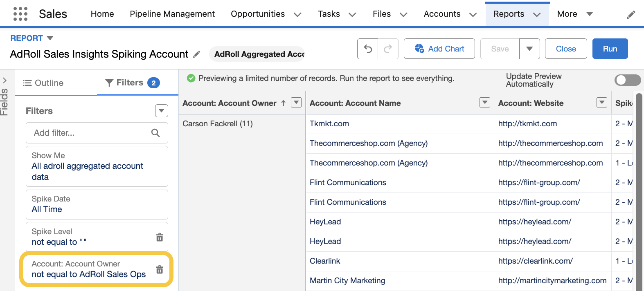Screen dimensions: 644x291
Task: Toggle Update Preview Automatically switch
Action: [x=627, y=80]
